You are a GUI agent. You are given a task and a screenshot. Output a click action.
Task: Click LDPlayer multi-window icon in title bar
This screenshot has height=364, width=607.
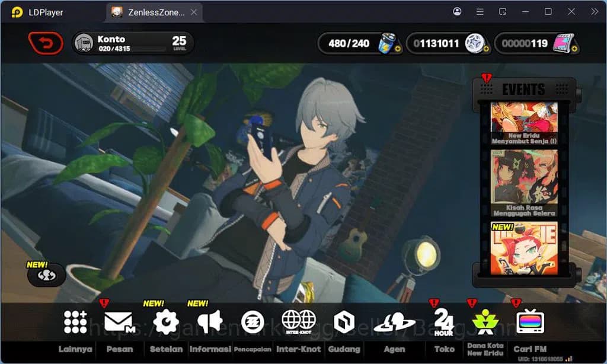[x=503, y=12]
